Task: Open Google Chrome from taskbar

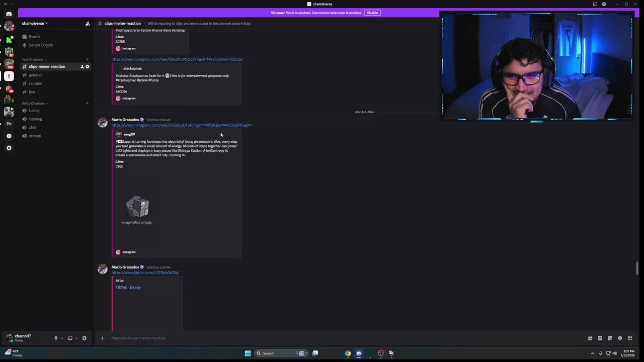Action: click(x=348, y=353)
